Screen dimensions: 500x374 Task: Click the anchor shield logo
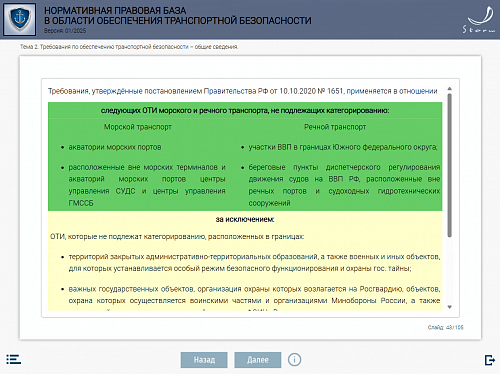[x=19, y=19]
